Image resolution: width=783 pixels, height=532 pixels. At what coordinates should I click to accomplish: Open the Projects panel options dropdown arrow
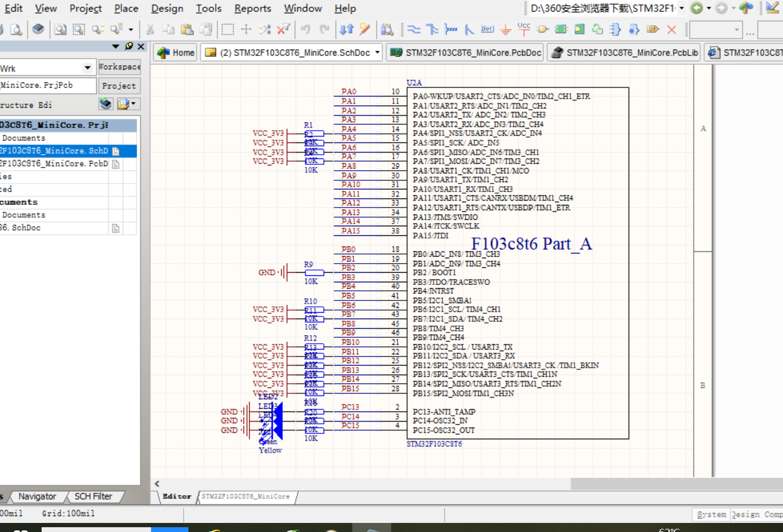click(x=116, y=46)
